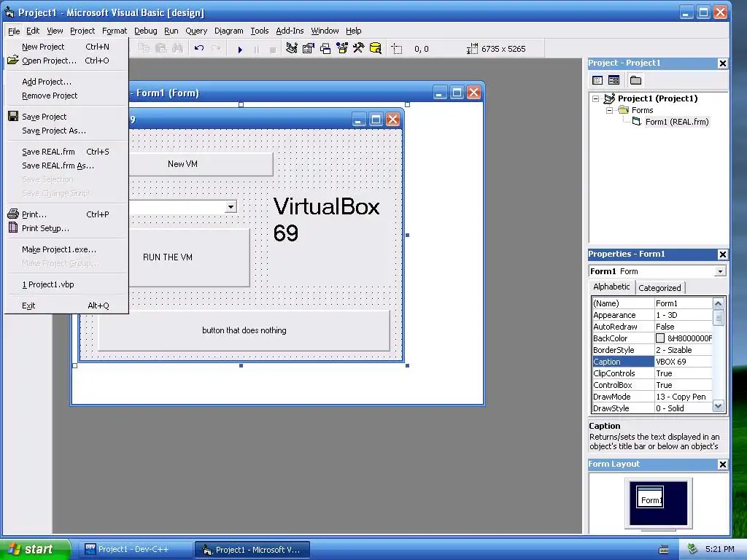This screenshot has width=747, height=560.
Task: Click the Print Setup page icon
Action: click(x=13, y=227)
